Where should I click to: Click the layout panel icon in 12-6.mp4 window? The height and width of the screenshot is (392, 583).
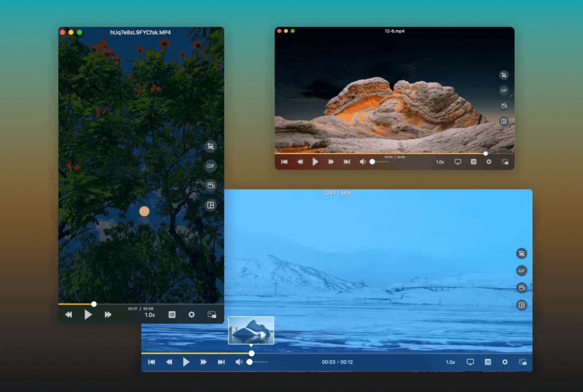[504, 121]
